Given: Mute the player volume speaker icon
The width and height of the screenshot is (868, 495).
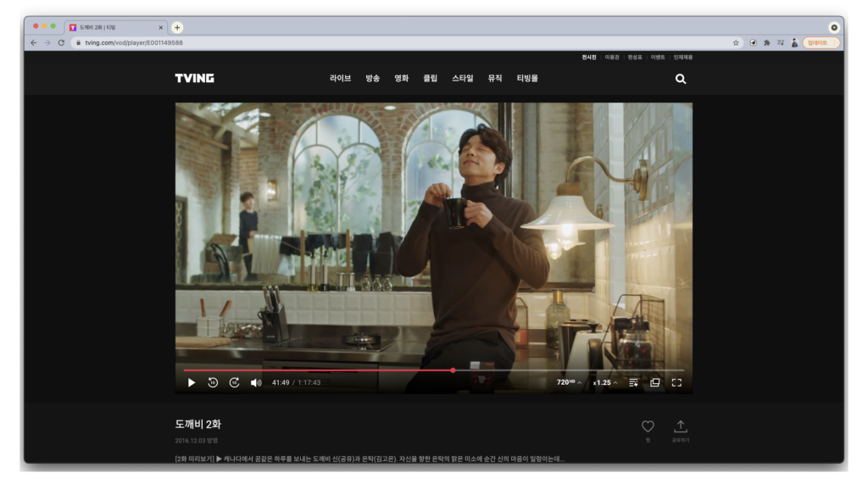Looking at the screenshot, I should [x=256, y=382].
